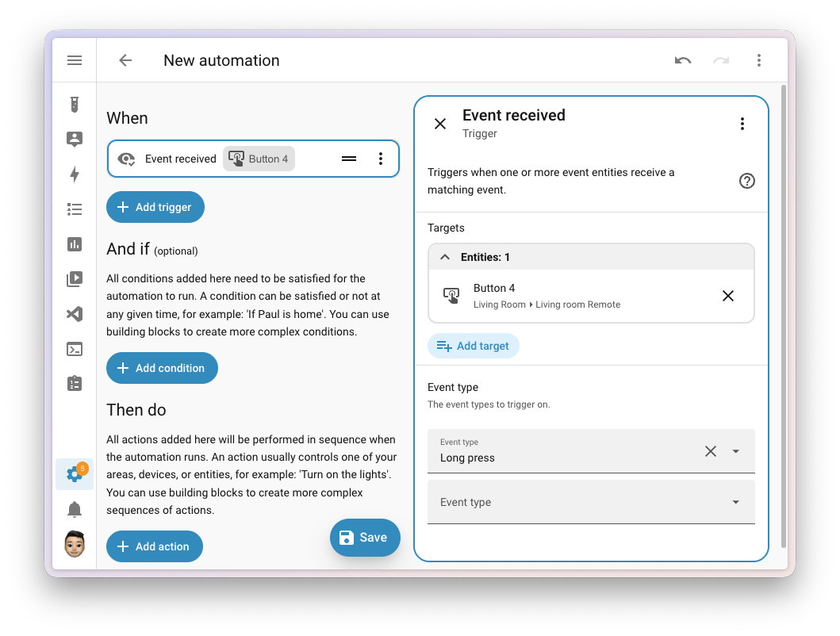Click the Button 4 entity icon in Targets
The image size is (840, 636).
(451, 295)
